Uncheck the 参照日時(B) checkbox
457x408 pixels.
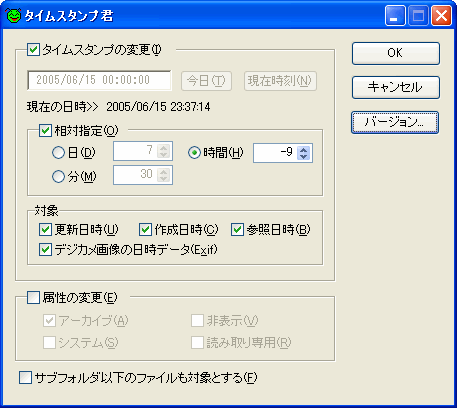point(237,230)
